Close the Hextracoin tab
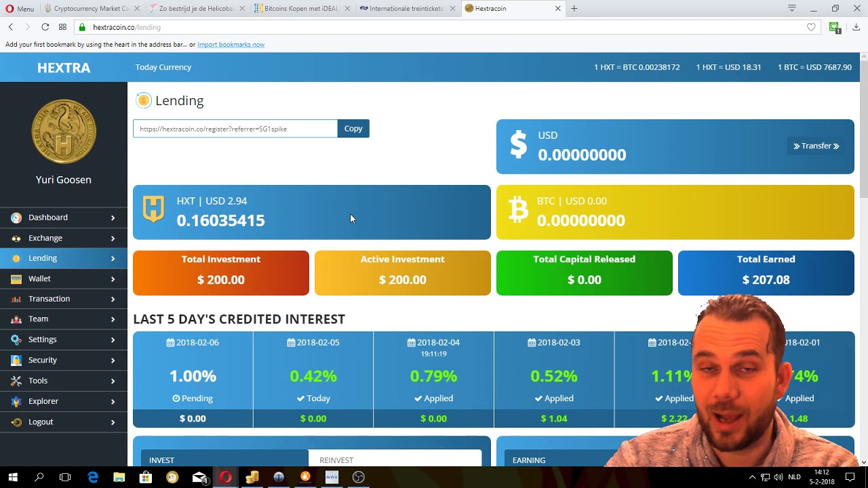The image size is (868, 488). tap(558, 9)
